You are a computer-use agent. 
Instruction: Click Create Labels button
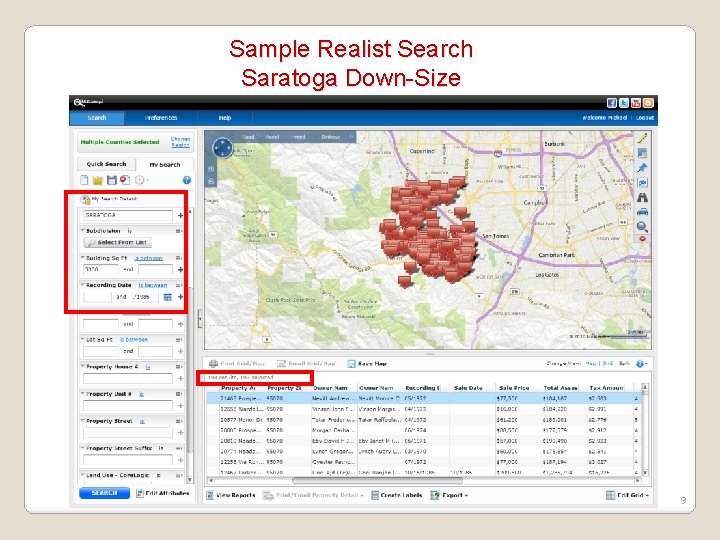(x=396, y=495)
